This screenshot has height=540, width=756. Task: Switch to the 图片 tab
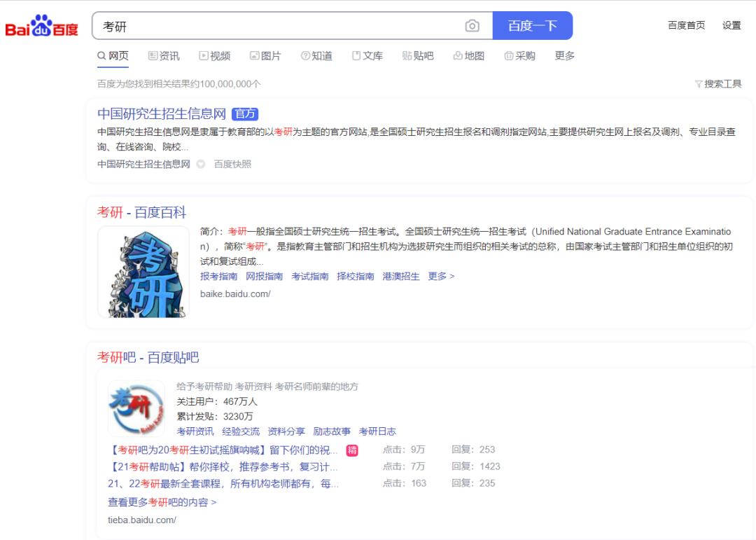click(x=265, y=56)
